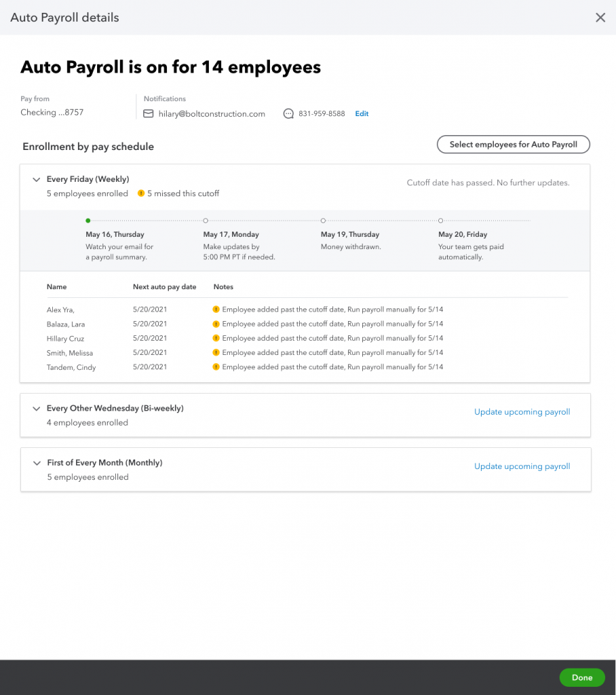Collapse the Every Friday (Weekly) schedule
The height and width of the screenshot is (695, 616).
click(x=37, y=179)
